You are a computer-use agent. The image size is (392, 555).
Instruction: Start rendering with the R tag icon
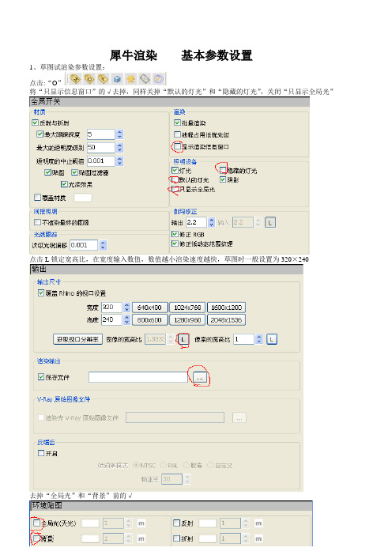tap(103, 78)
